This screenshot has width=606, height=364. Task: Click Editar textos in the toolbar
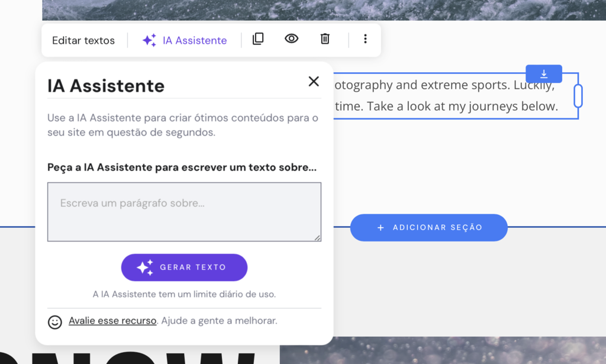click(x=83, y=40)
